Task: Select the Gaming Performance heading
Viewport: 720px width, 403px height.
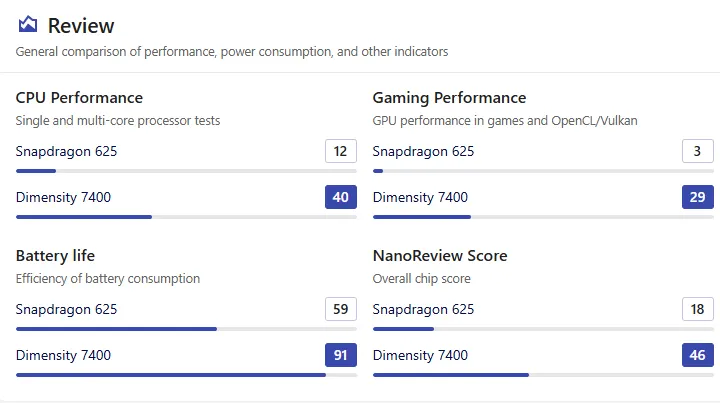Action: click(449, 98)
